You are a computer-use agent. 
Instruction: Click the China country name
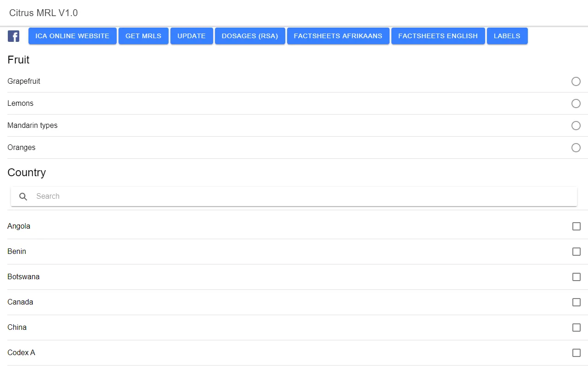tap(17, 327)
